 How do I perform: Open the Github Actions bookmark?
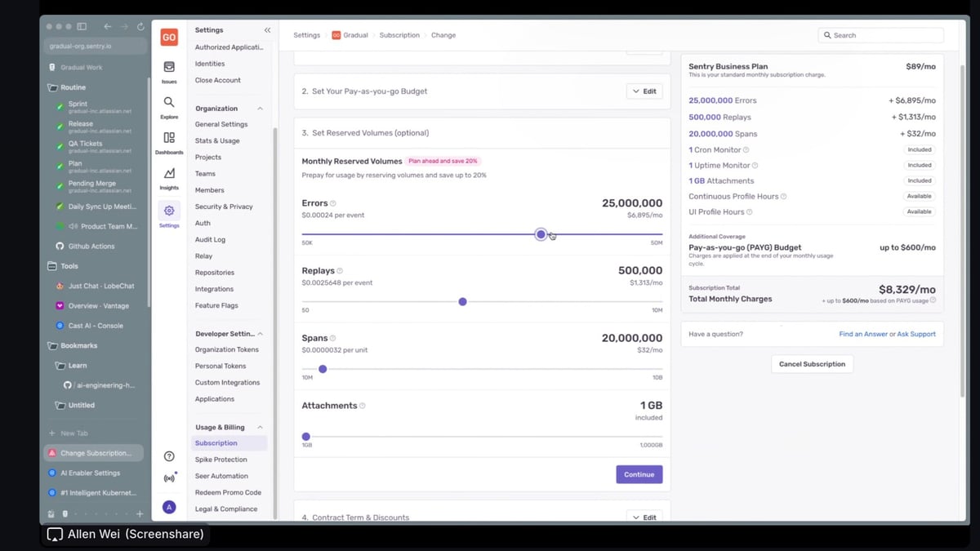pos(91,246)
